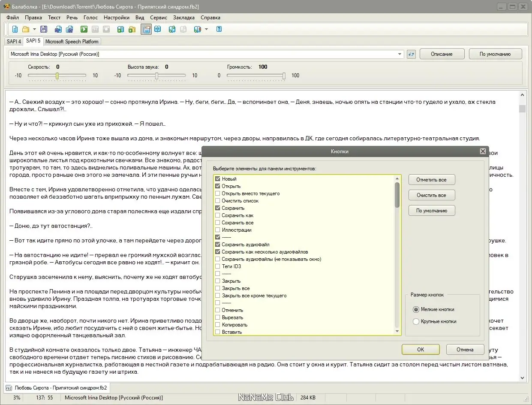The image size is (532, 405).
Task: Enable the 'Иллюстрации' checkbox
Action: click(x=218, y=230)
